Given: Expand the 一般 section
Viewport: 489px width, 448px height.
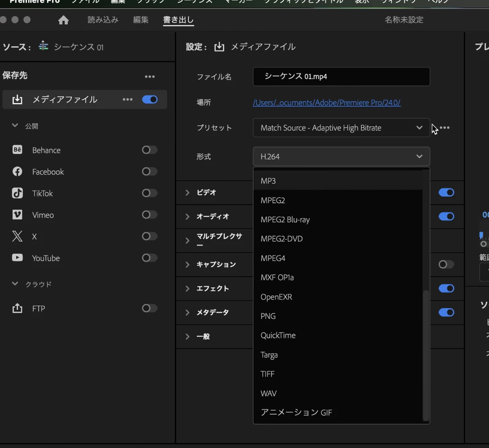Looking at the screenshot, I should tap(187, 336).
